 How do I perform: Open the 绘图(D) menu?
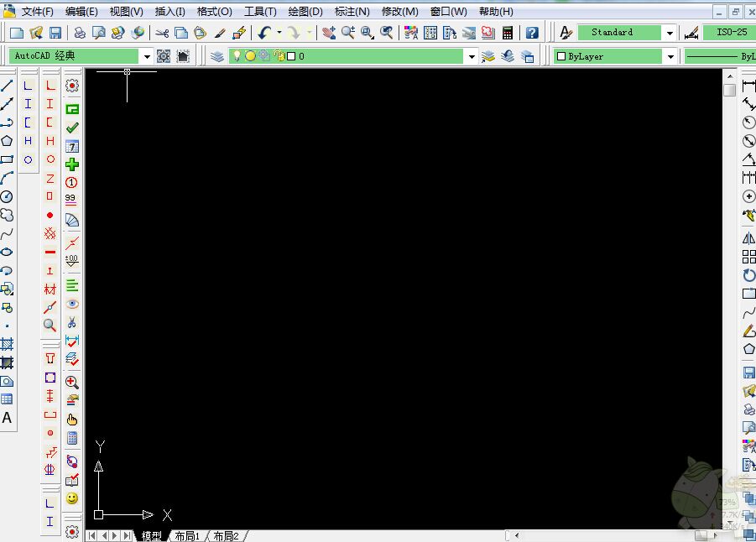pos(304,11)
